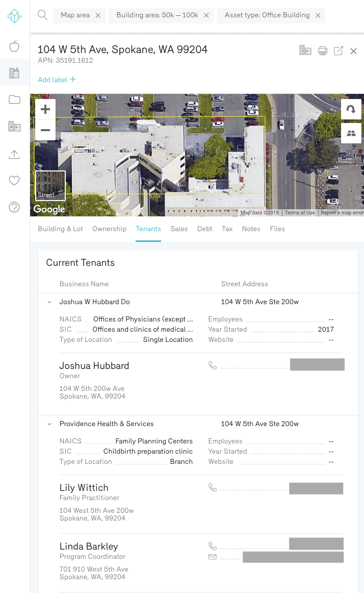
Task: Collapse Providence Health & Services tenant
Action: click(49, 424)
